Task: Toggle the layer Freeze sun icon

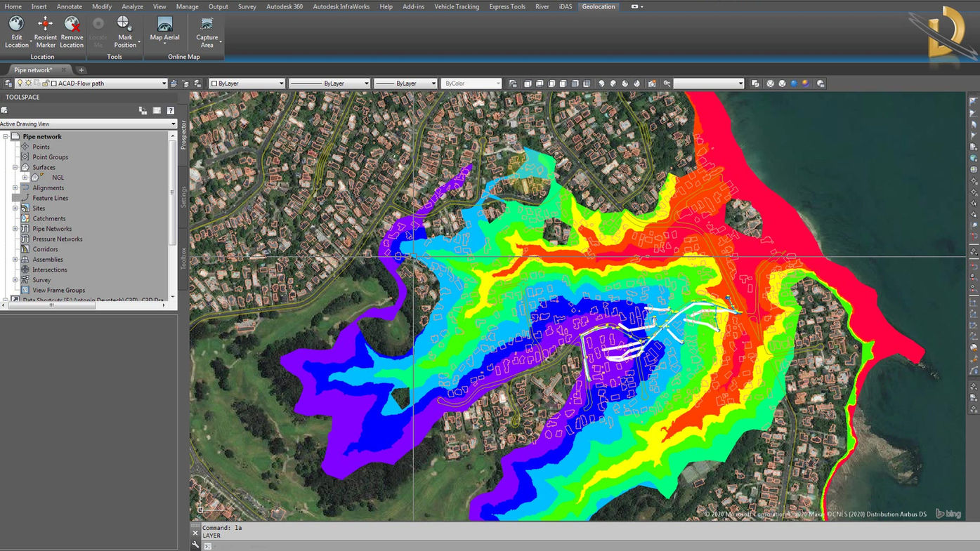Action: 28,84
